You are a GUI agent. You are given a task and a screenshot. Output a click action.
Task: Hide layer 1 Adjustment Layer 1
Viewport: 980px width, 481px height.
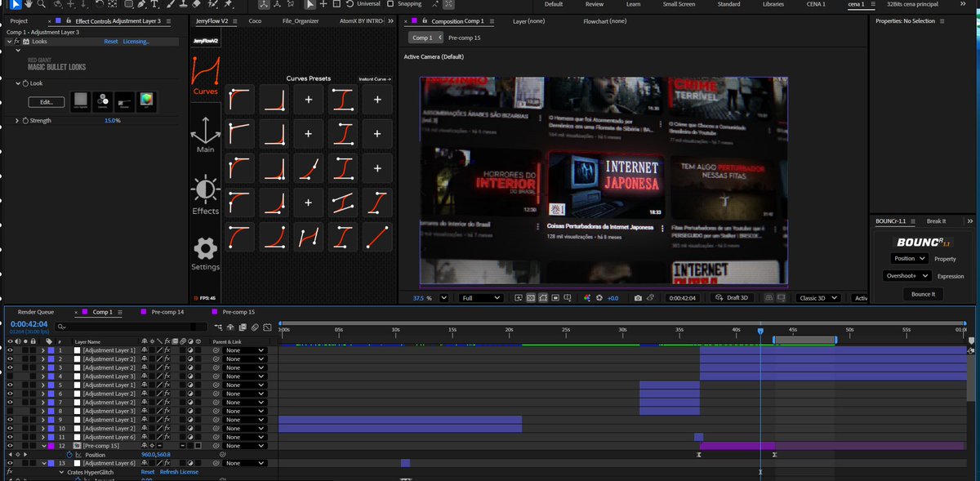pyautogui.click(x=11, y=350)
